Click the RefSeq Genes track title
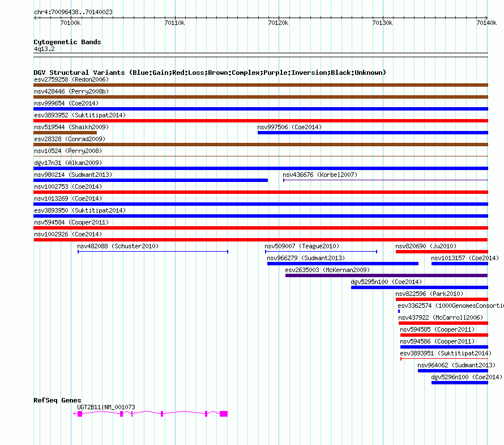Image resolution: width=504 pixels, height=445 pixels. [x=57, y=400]
